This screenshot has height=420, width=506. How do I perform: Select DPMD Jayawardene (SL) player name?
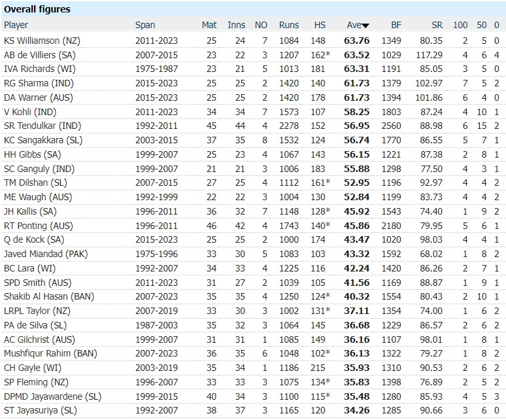[x=52, y=396]
